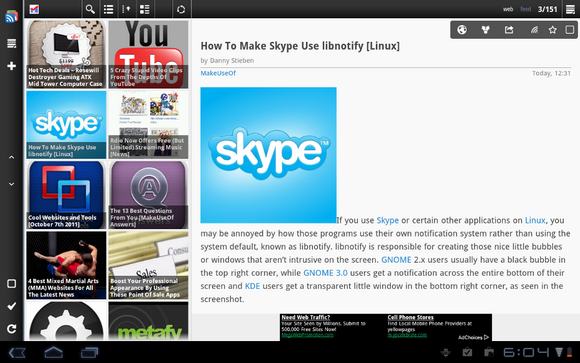The image size is (580, 363).
Task: Toggle the sidebar square read-state box
Action: 11,284
